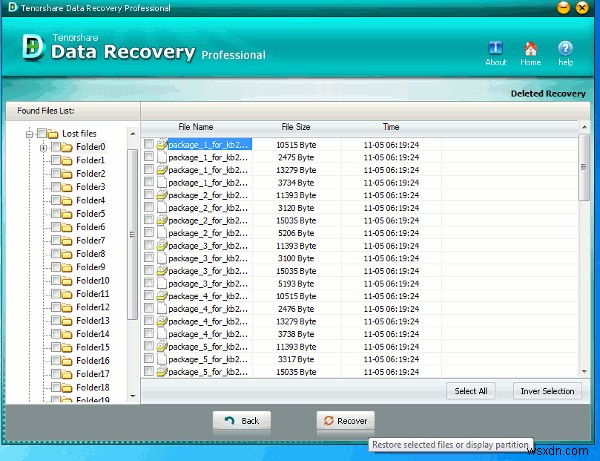This screenshot has height=461, width=600.
Task: Go Back to previous step
Action: [242, 421]
